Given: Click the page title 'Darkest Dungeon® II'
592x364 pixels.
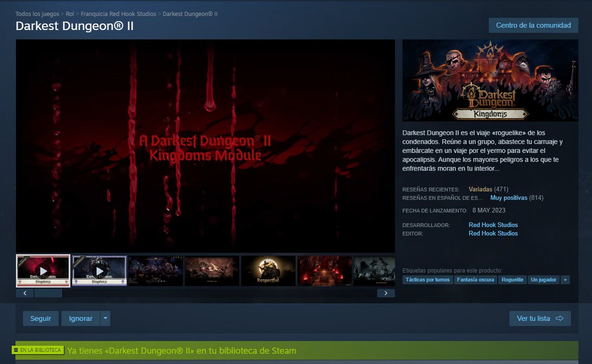Looking at the screenshot, I should click(74, 26).
